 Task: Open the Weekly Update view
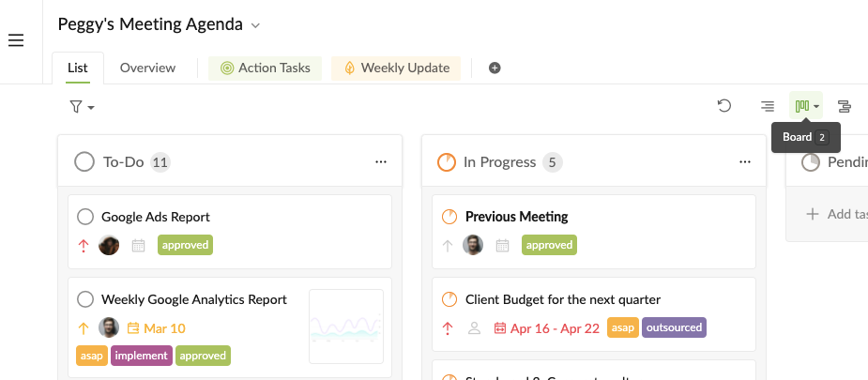coord(396,68)
